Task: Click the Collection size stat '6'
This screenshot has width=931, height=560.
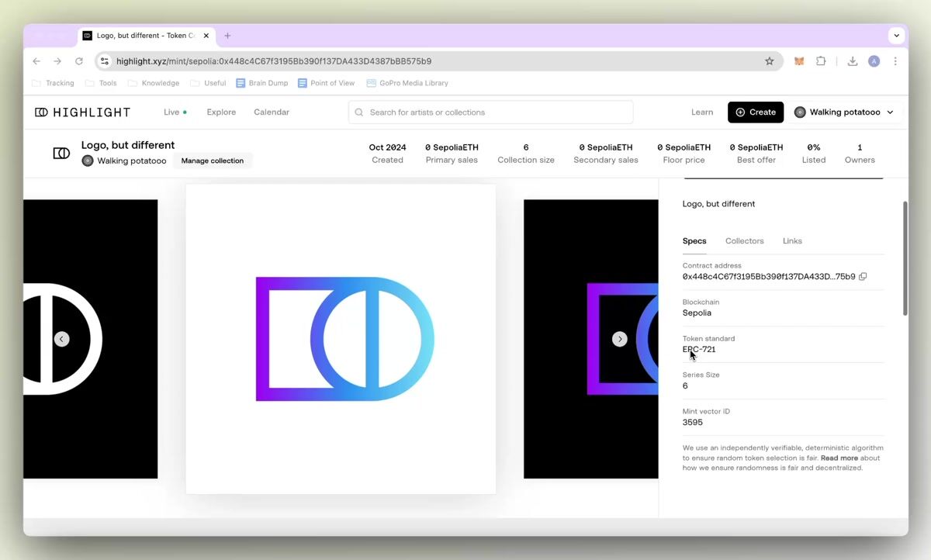Action: [x=526, y=154]
